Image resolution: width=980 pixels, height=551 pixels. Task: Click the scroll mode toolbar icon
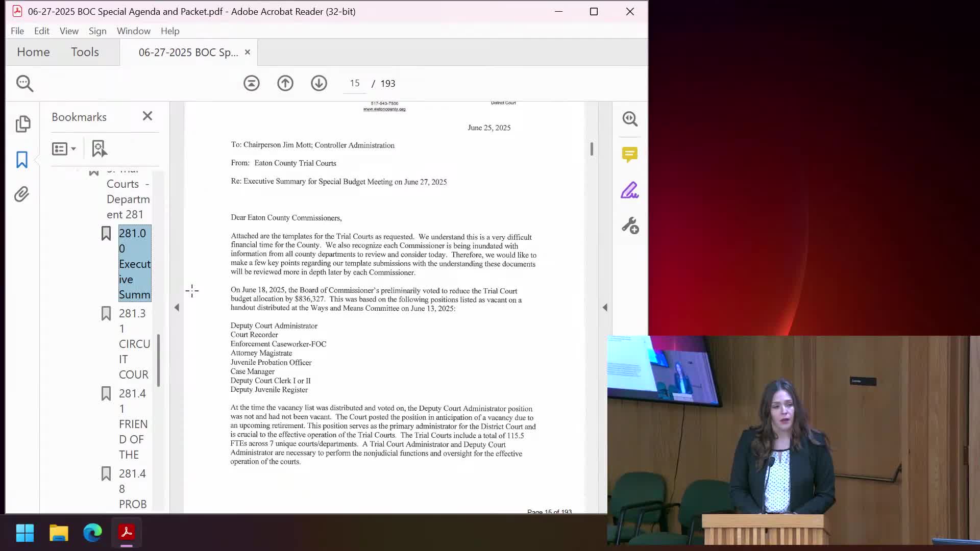252,83
